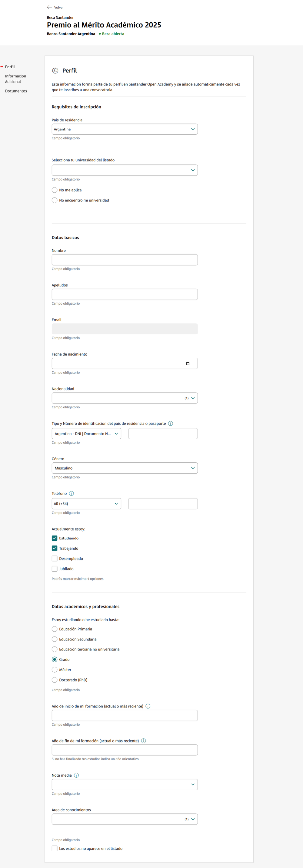Open the AR (+54) phone country code dropdown
The width and height of the screenshot is (303, 868).
86,503
